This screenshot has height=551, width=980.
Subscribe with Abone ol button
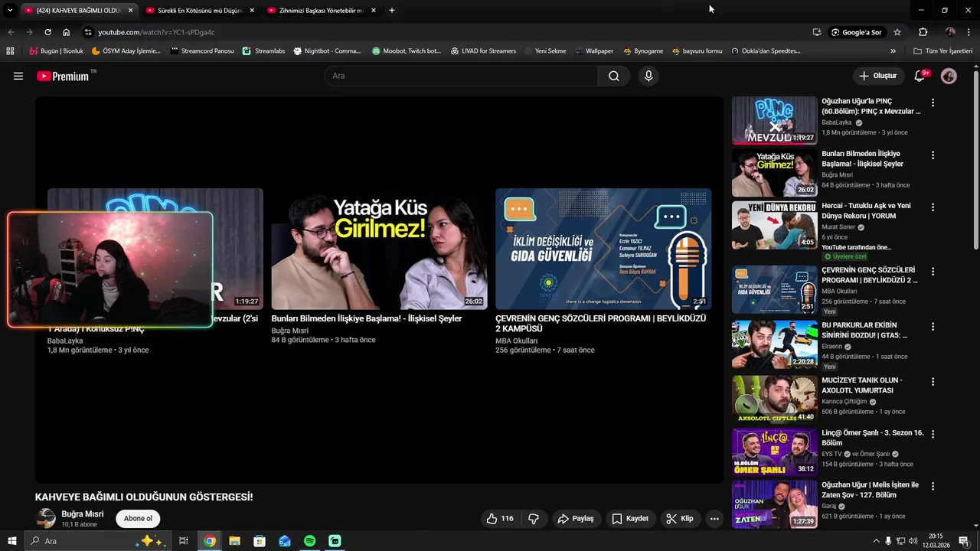pyautogui.click(x=138, y=519)
